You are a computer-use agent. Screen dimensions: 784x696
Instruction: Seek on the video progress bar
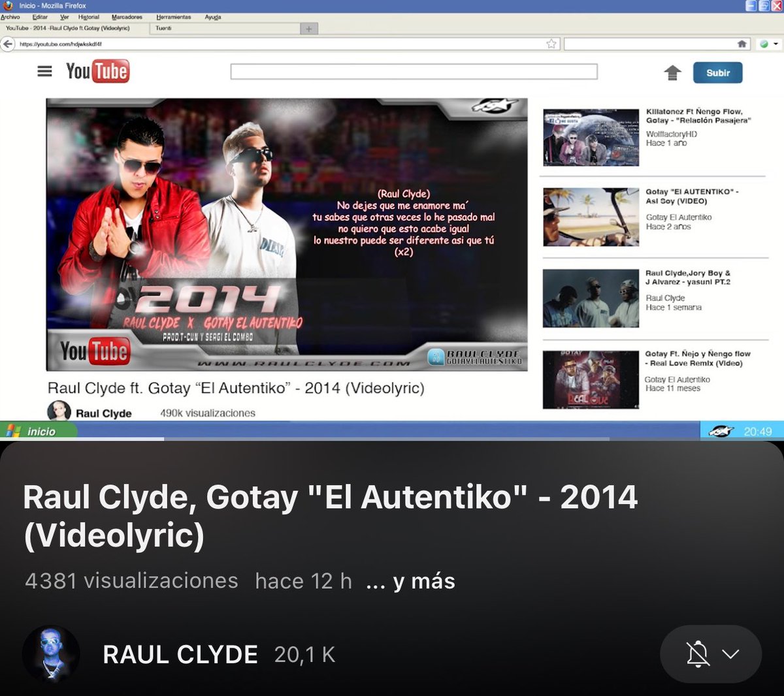click(392, 439)
